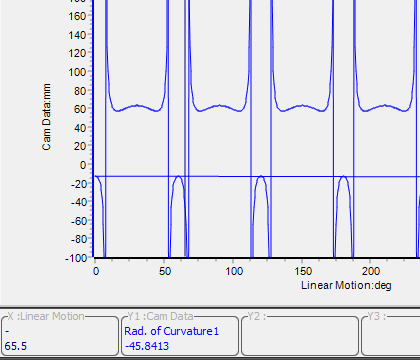Click the y-axis tick label '0'
This screenshot has height=360, width=420.
[x=83, y=165]
